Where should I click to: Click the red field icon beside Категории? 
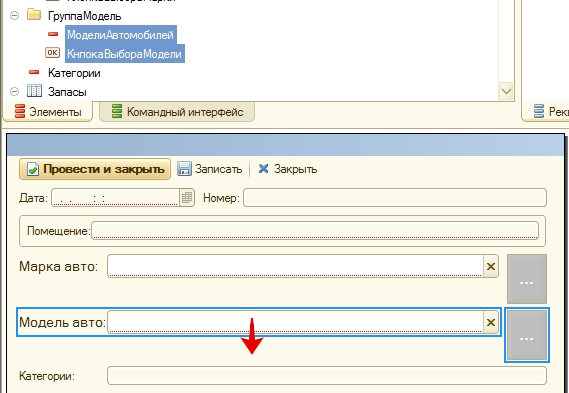(34, 72)
